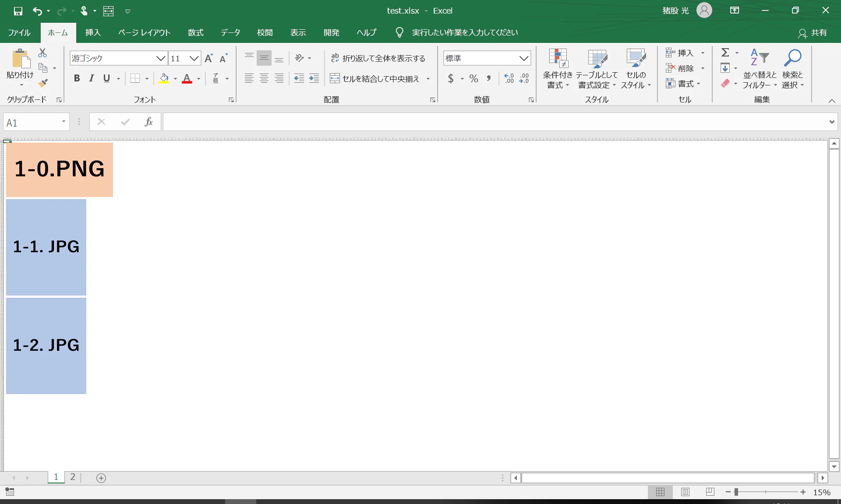This screenshot has width=841, height=504.
Task: Click the increase indent icon
Action: click(314, 79)
